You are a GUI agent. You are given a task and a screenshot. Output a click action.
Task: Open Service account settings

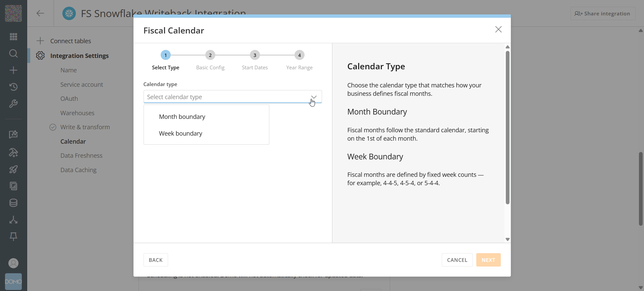point(82,84)
